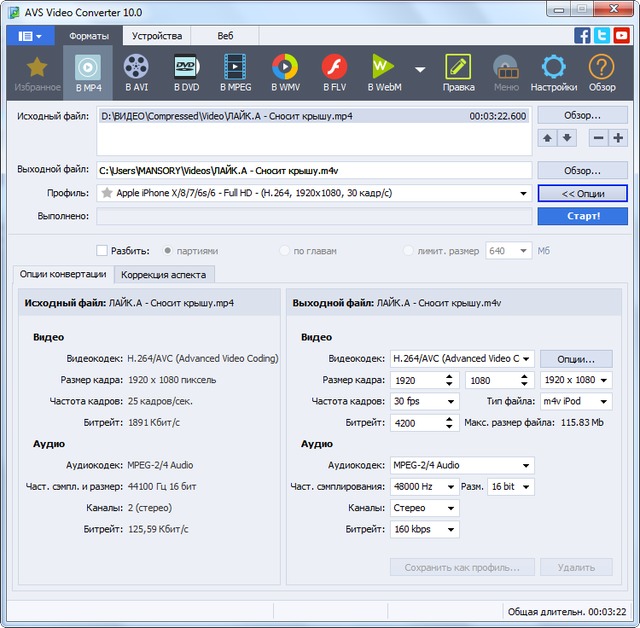Start conversion with Старт! button
The image size is (640, 628).
point(582,216)
